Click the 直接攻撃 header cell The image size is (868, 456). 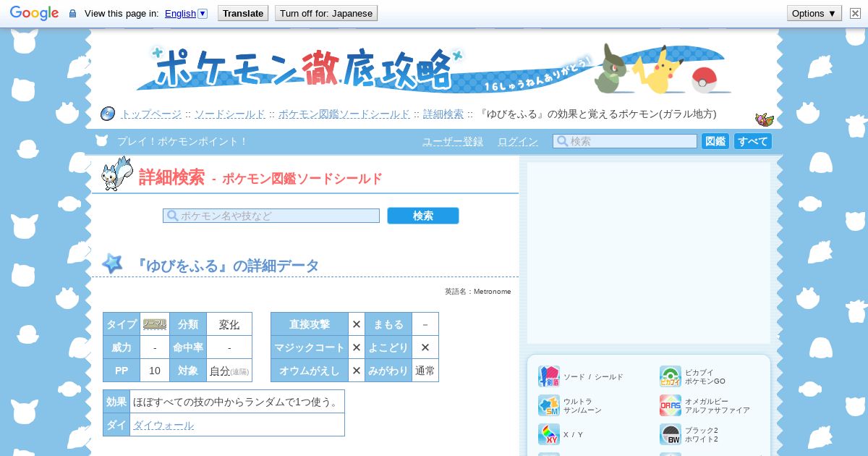click(310, 324)
